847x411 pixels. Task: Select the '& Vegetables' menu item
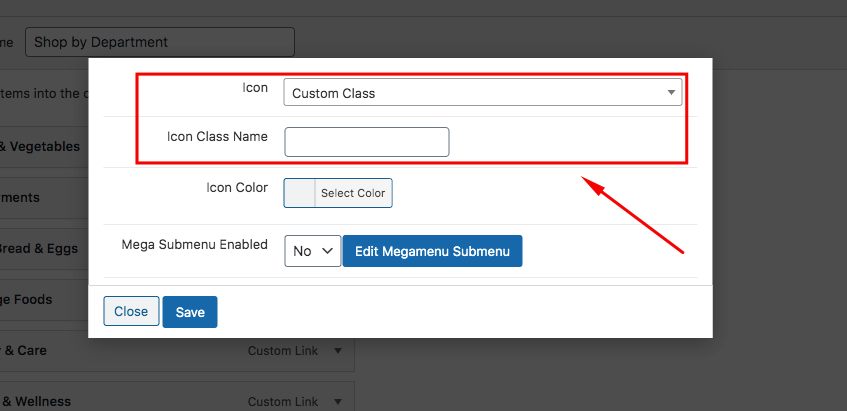click(x=40, y=146)
